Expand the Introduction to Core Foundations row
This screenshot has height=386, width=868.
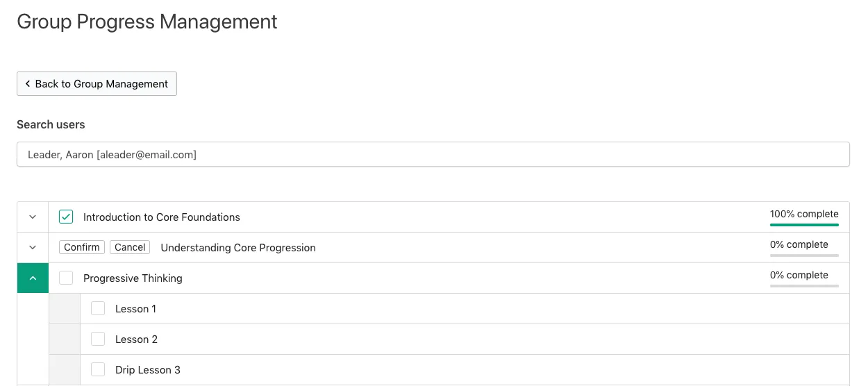(x=33, y=217)
